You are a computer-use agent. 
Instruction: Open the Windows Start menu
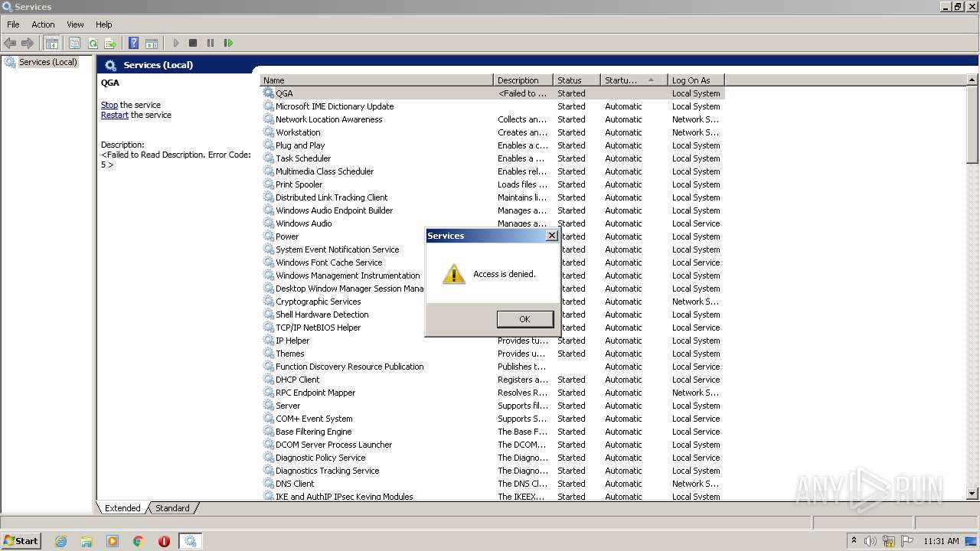(x=21, y=540)
